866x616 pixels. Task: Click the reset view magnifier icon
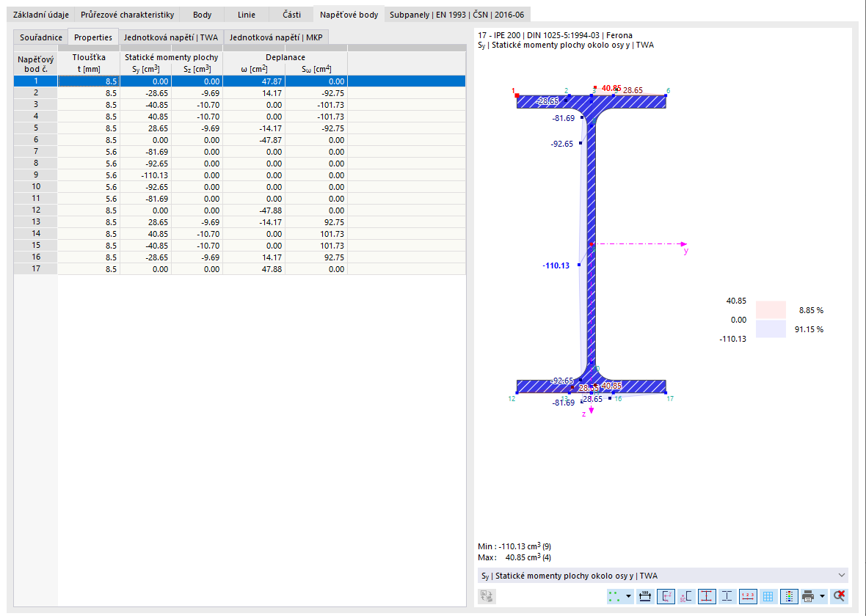[839, 596]
